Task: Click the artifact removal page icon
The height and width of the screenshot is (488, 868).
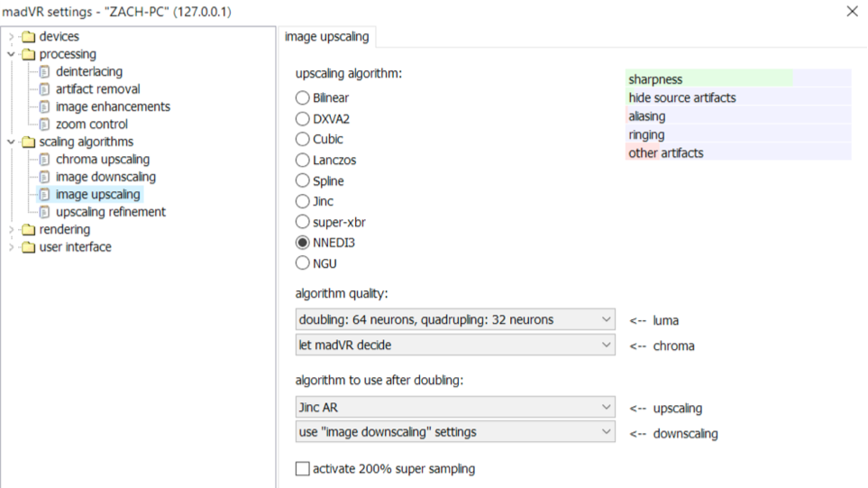Action: 44,89
